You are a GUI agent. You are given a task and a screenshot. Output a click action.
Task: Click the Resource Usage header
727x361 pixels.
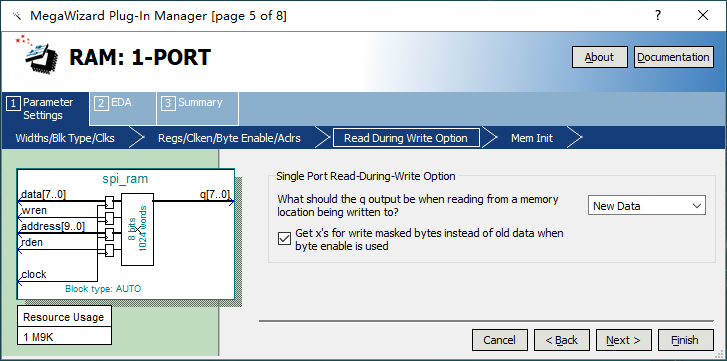(64, 317)
